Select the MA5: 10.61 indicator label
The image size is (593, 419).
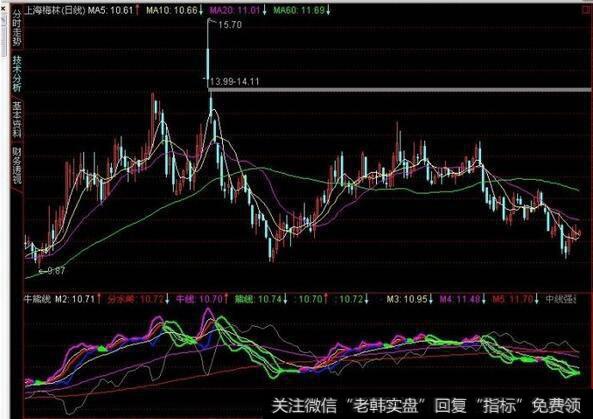point(111,10)
